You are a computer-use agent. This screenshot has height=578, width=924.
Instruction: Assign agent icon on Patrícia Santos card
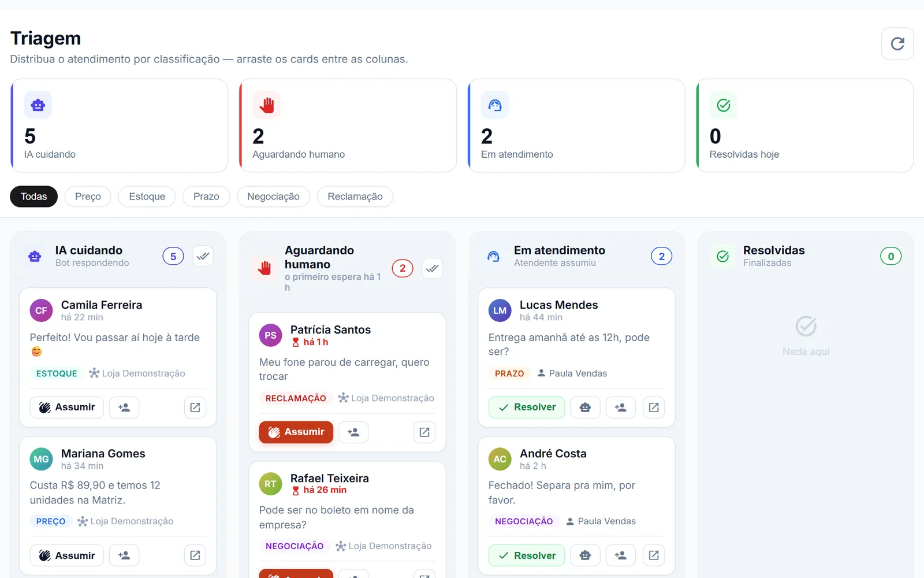tap(353, 432)
